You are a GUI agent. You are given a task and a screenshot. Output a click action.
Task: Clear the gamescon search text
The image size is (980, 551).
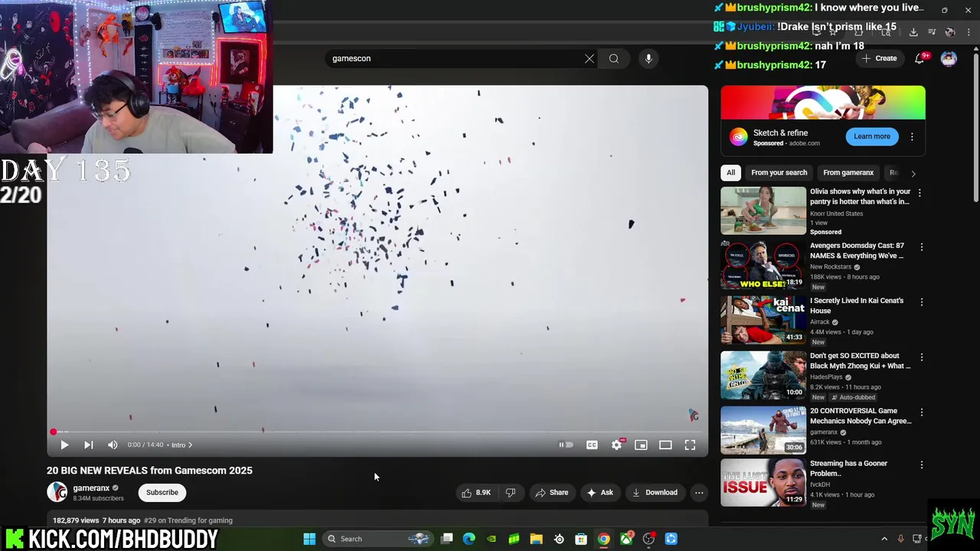pyautogui.click(x=590, y=58)
